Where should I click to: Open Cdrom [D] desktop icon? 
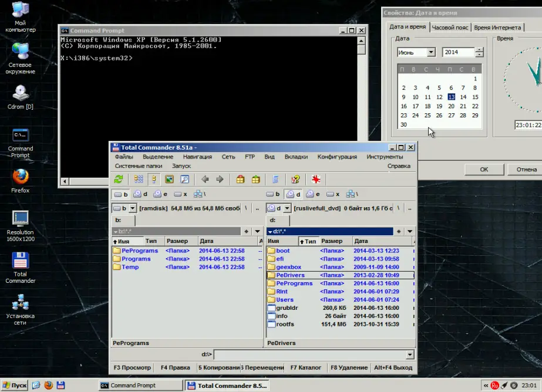coord(21,97)
